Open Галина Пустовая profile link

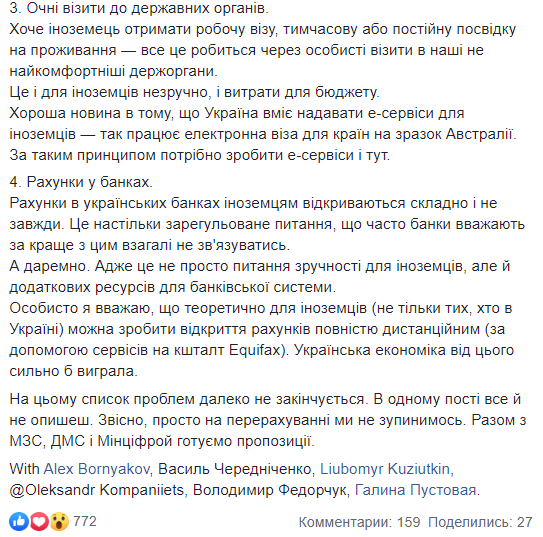[416, 490]
